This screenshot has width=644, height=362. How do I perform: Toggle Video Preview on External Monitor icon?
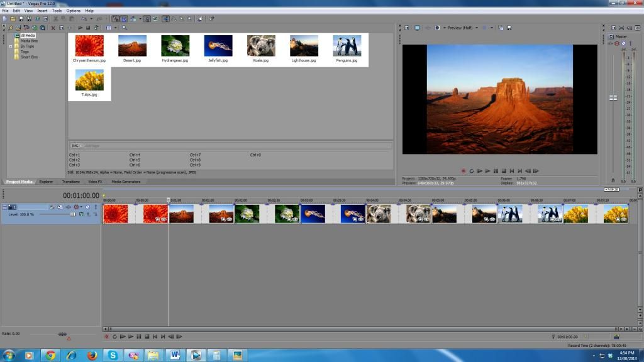coord(418,28)
